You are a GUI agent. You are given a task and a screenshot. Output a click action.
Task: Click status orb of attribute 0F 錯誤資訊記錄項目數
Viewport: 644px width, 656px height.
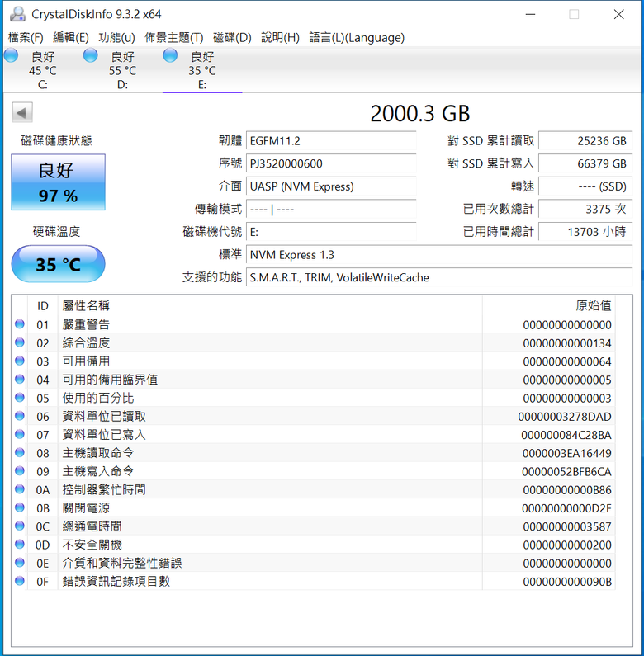coord(20,581)
